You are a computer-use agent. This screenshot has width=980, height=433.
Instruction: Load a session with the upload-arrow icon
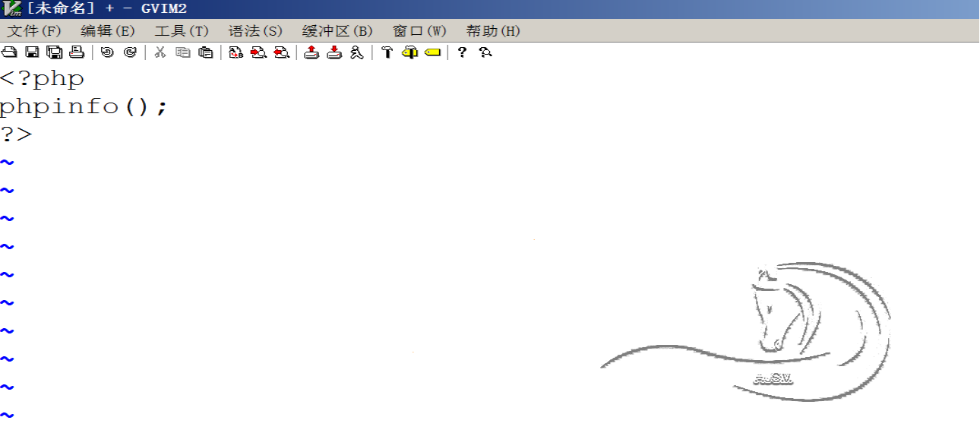click(311, 52)
